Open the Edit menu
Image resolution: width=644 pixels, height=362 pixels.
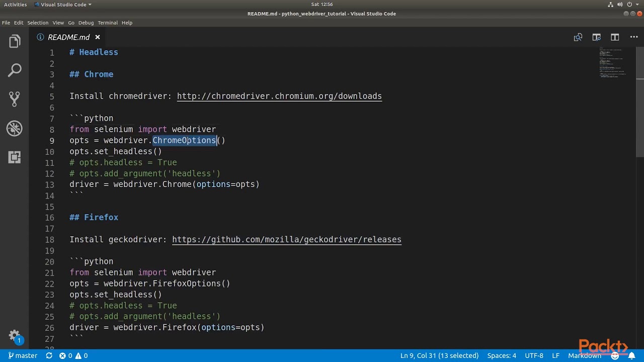click(x=19, y=23)
